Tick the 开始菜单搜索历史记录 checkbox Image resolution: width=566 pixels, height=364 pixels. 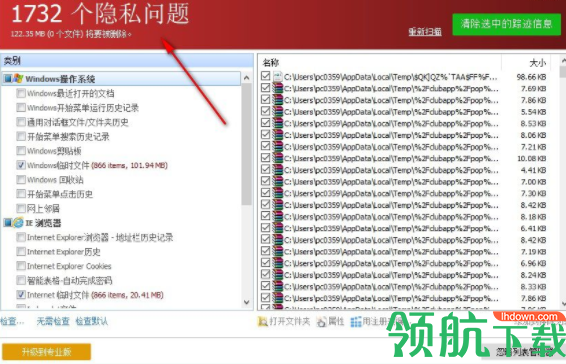[21, 136]
